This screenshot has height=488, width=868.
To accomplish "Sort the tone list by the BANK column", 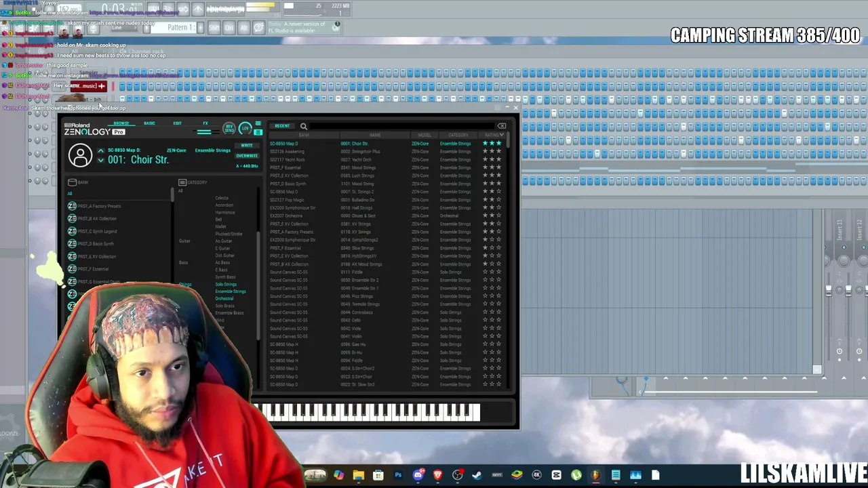I will click(x=304, y=135).
